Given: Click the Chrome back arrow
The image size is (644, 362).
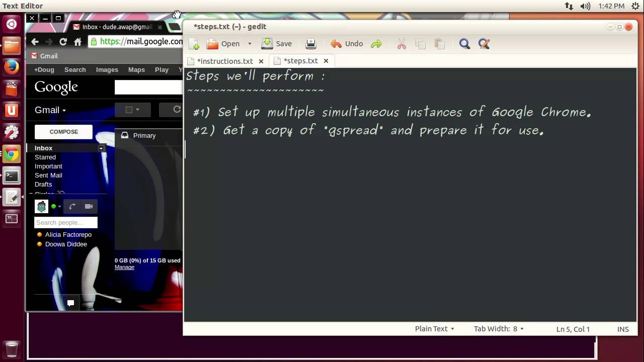Looking at the screenshot, I should click(x=35, y=42).
